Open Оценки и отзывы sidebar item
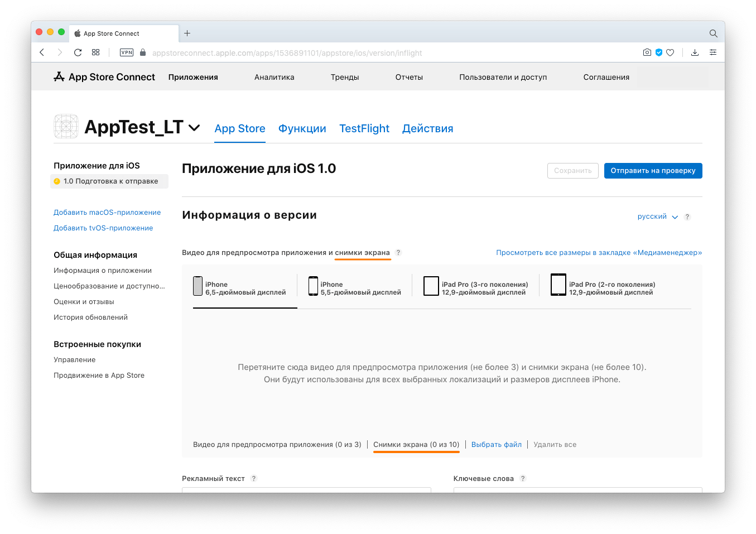756x534 pixels. coord(84,302)
